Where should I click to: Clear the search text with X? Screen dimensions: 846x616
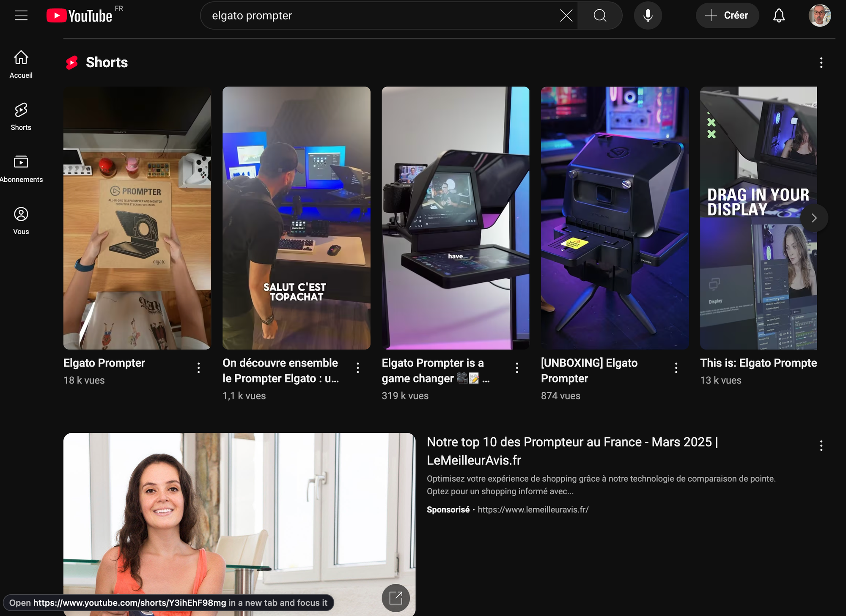(566, 16)
